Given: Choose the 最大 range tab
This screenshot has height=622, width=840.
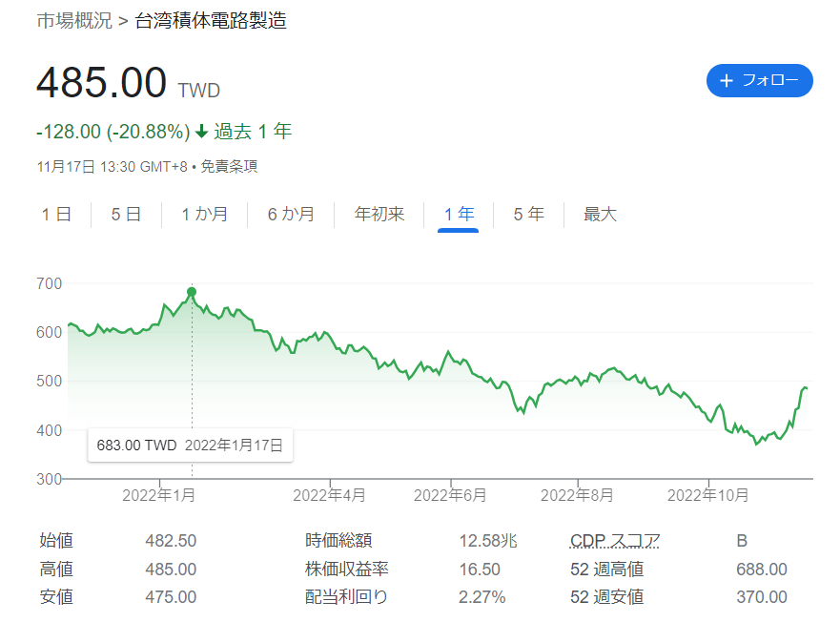Looking at the screenshot, I should click(600, 214).
